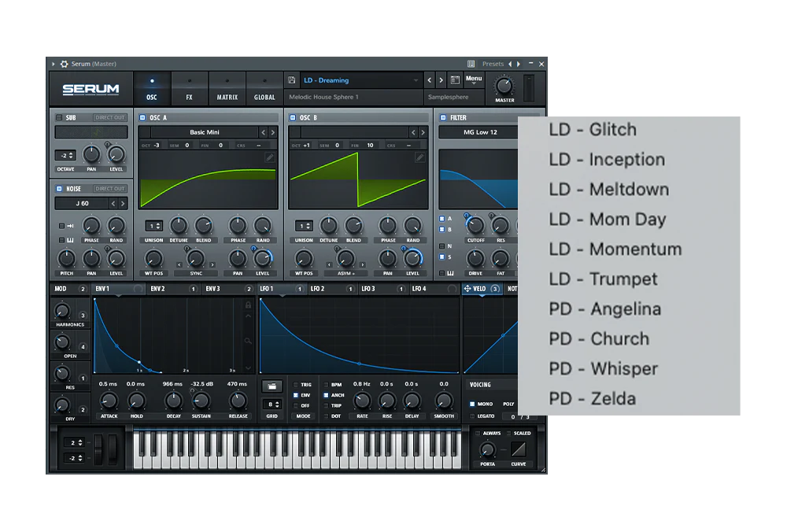Select the LFO 2 tab
Screen dimensions: 787x532
pyautogui.click(x=318, y=289)
